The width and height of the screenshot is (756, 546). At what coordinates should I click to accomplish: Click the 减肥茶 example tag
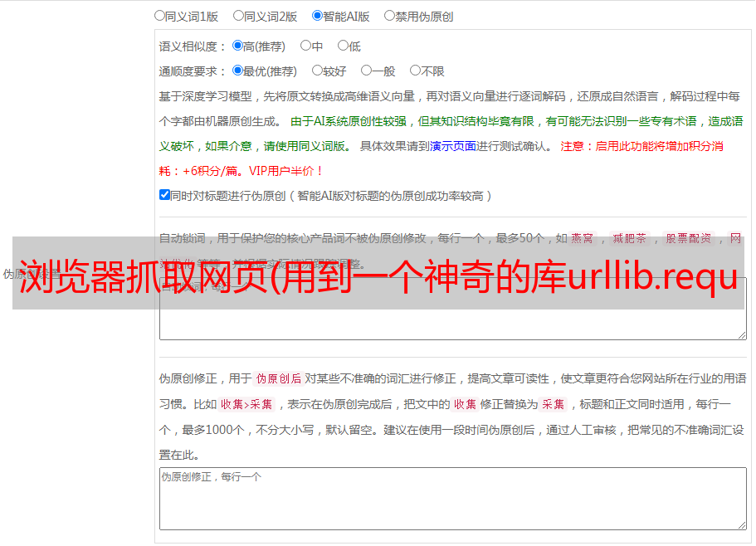[x=629, y=238]
